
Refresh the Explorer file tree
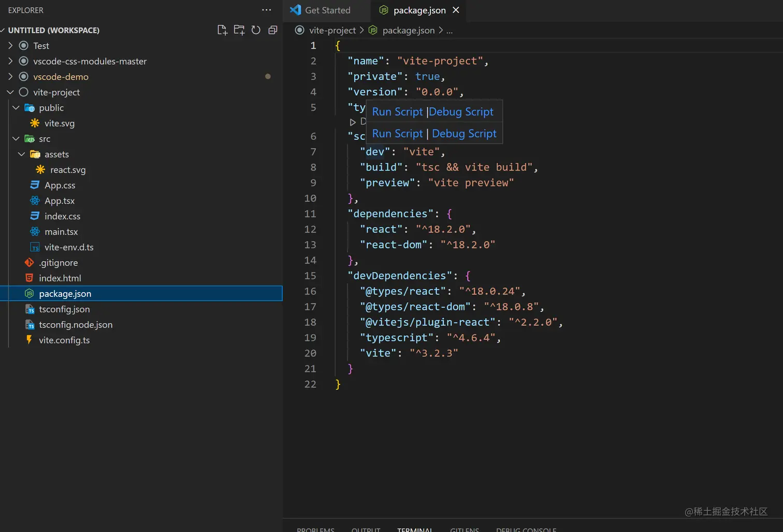point(256,30)
